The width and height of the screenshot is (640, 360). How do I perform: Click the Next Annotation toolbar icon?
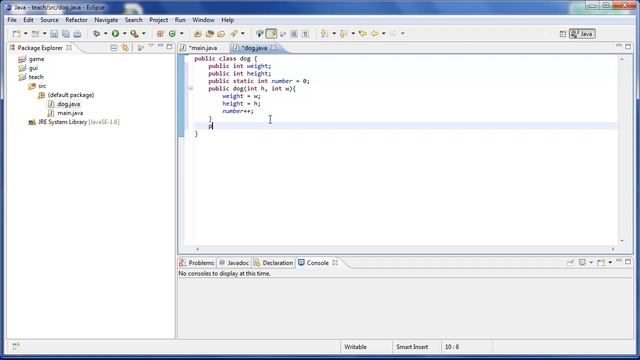(324, 34)
